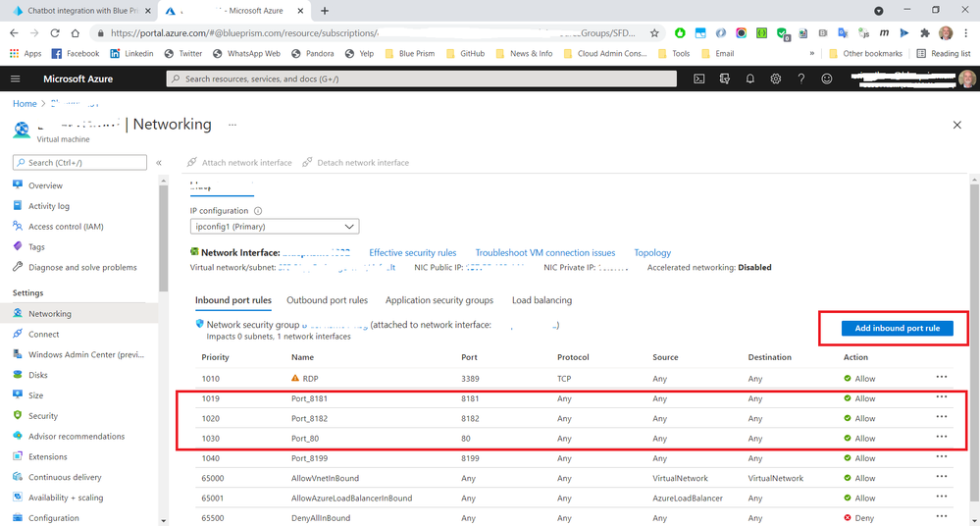This screenshot has width=980, height=526.
Task: Open the Azure portal hamburger menu
Action: tap(15, 79)
